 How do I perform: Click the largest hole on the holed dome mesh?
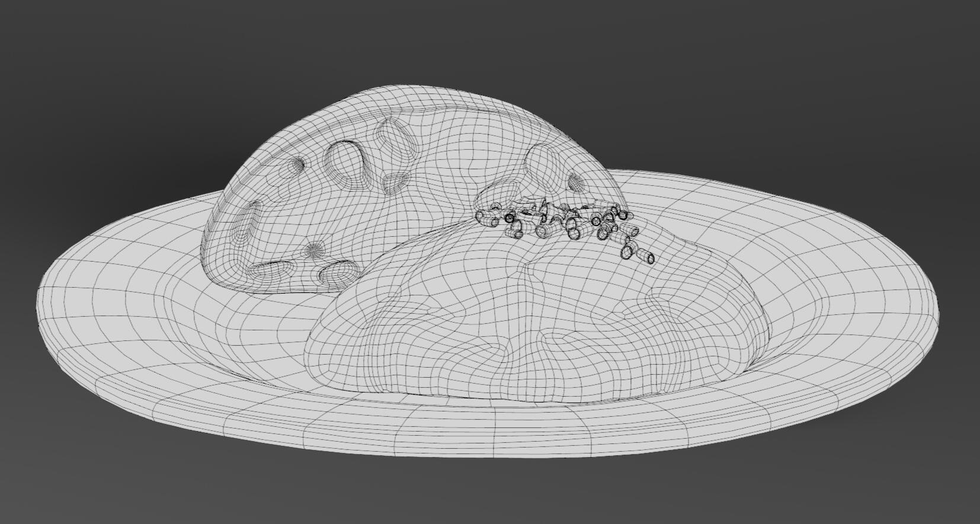pyautogui.click(x=344, y=160)
